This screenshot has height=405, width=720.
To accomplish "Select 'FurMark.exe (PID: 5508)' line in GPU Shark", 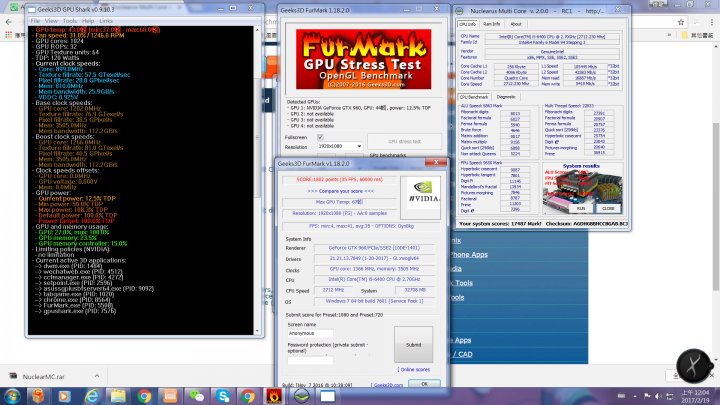I will tap(75, 305).
